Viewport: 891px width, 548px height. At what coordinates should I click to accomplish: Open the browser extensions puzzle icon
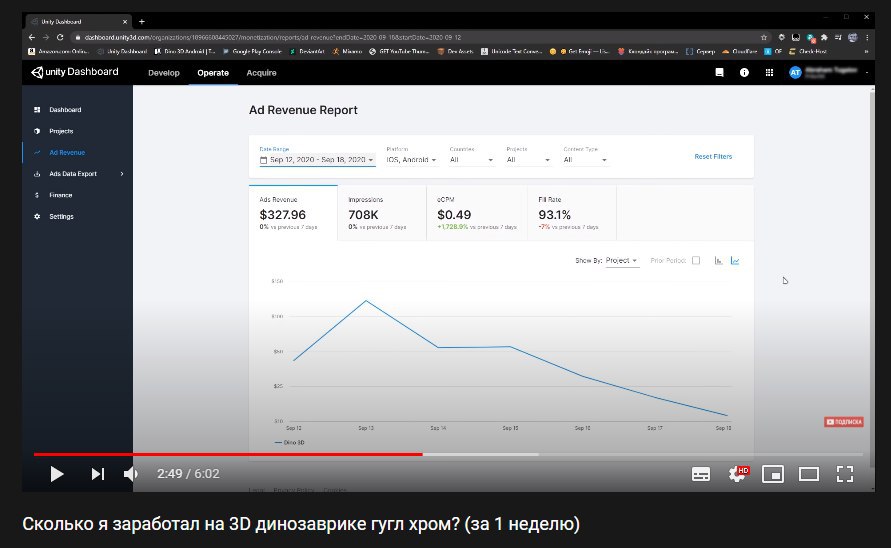pyautogui.click(x=824, y=38)
